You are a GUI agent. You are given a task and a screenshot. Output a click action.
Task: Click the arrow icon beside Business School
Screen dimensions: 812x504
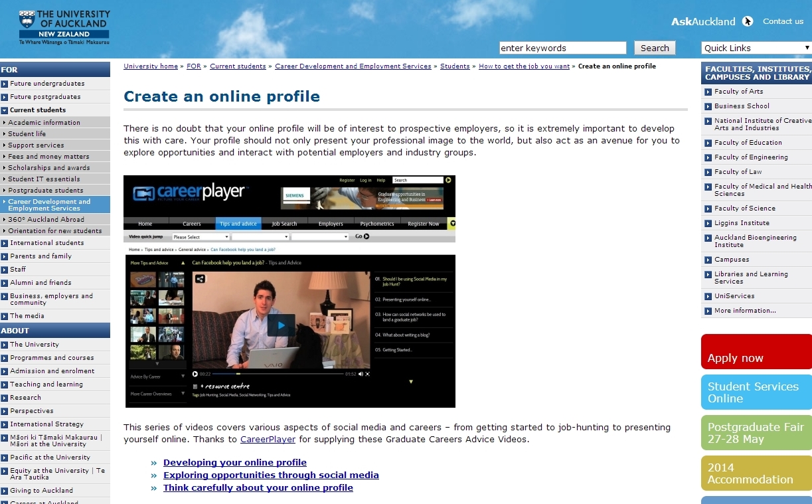point(706,106)
